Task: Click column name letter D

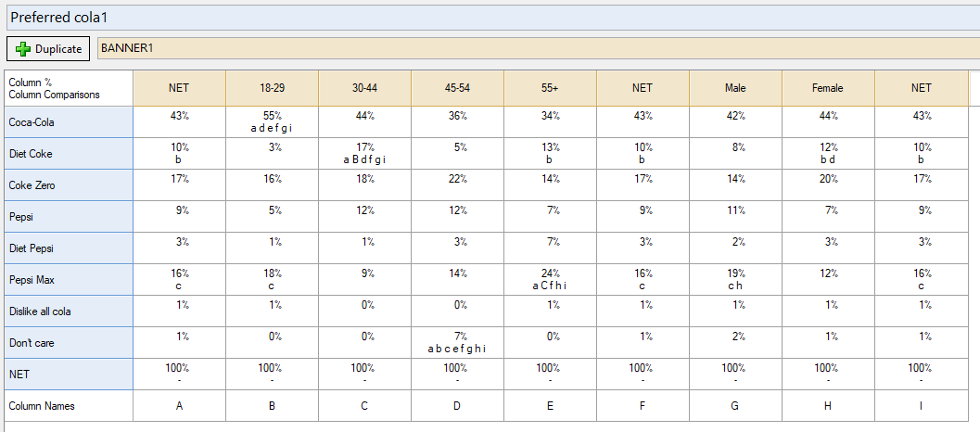Action: 457,406
